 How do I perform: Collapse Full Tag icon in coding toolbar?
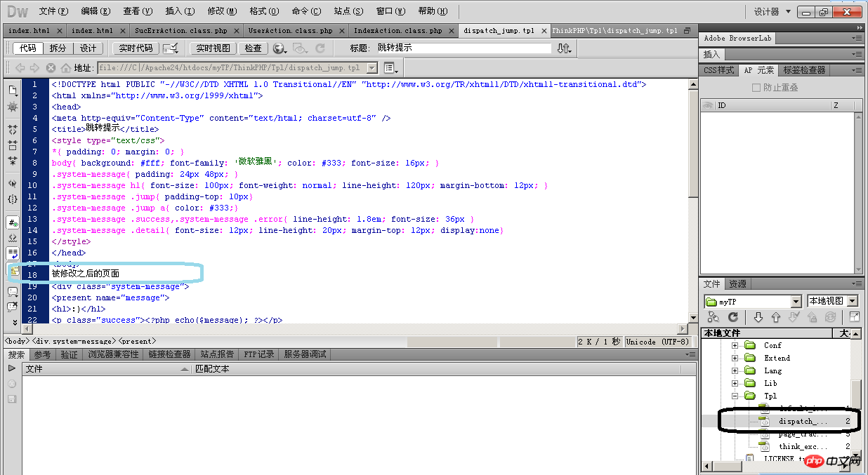(13, 130)
